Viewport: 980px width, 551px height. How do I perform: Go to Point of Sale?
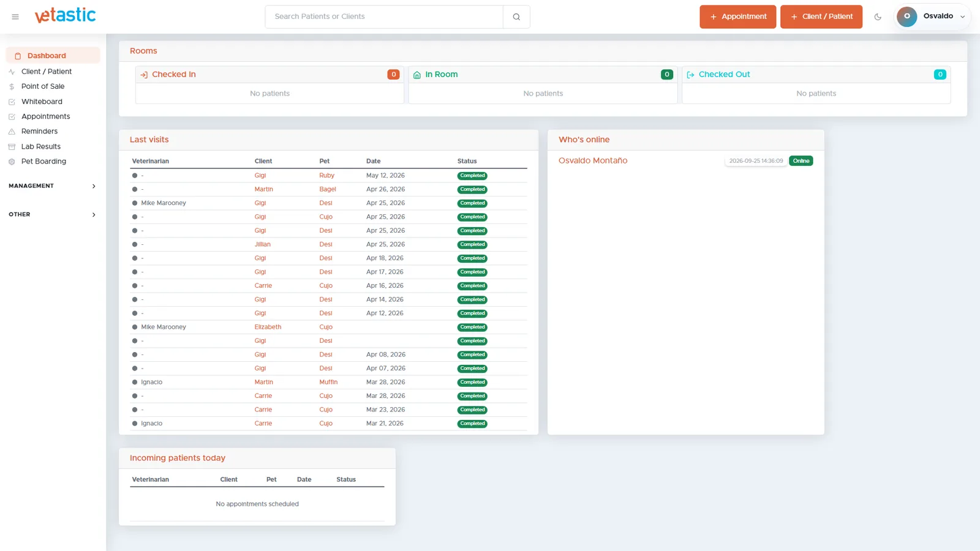click(43, 86)
